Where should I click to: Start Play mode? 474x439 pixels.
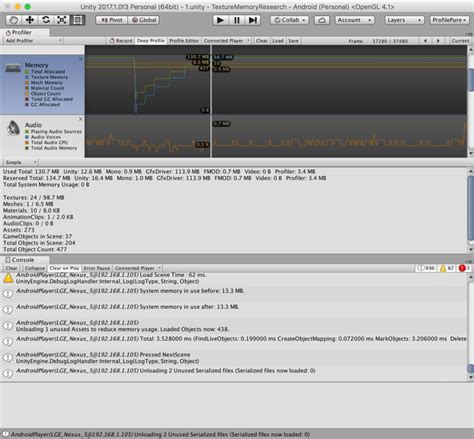[220, 20]
